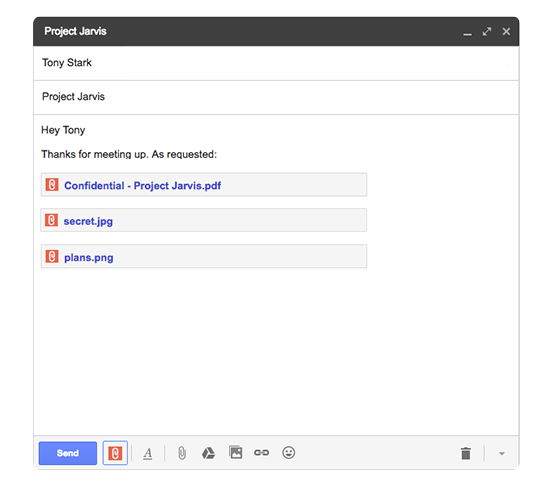This screenshot has width=550, height=481.
Task: Click the Project Jarvis subject field
Action: (x=276, y=97)
